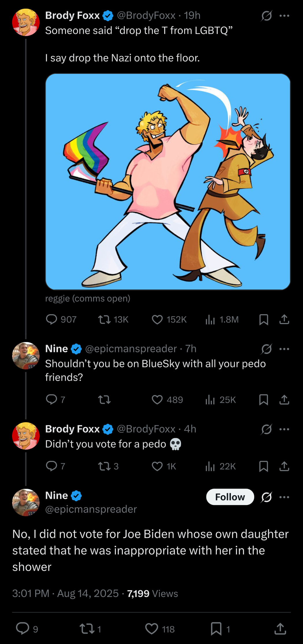The image size is (303, 644).
Task: Repost the original post with 13K reposts
Action: pos(104,319)
